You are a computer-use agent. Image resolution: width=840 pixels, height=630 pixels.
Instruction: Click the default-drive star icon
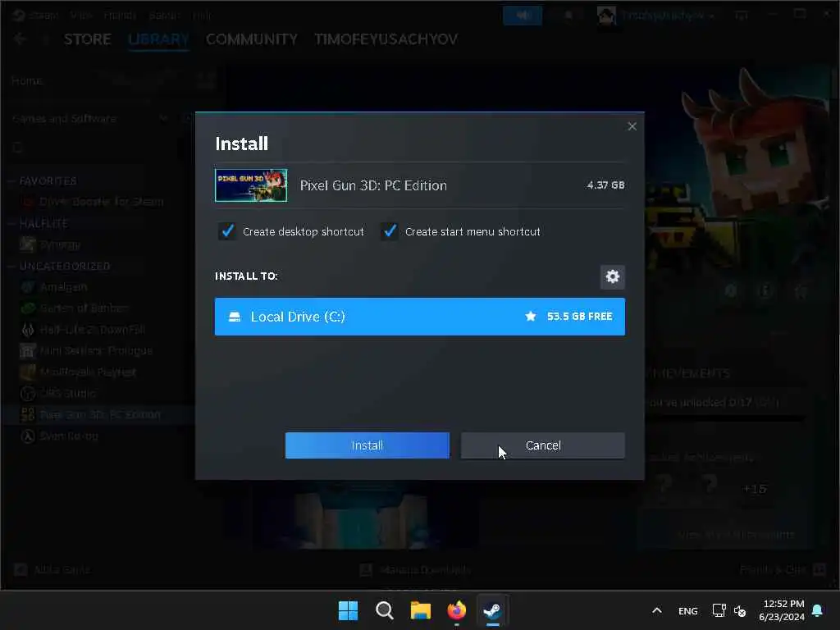[531, 317]
